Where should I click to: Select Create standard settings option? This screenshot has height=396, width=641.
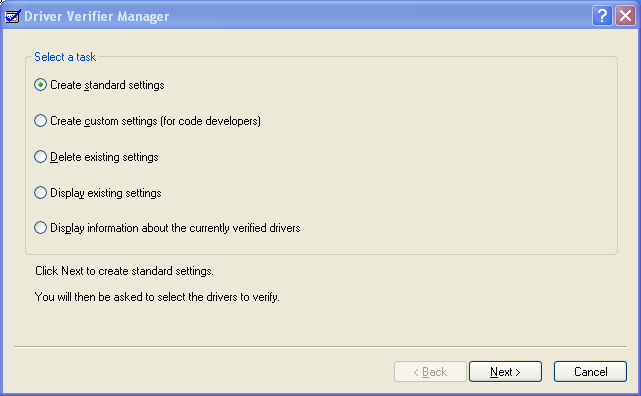[x=99, y=85]
